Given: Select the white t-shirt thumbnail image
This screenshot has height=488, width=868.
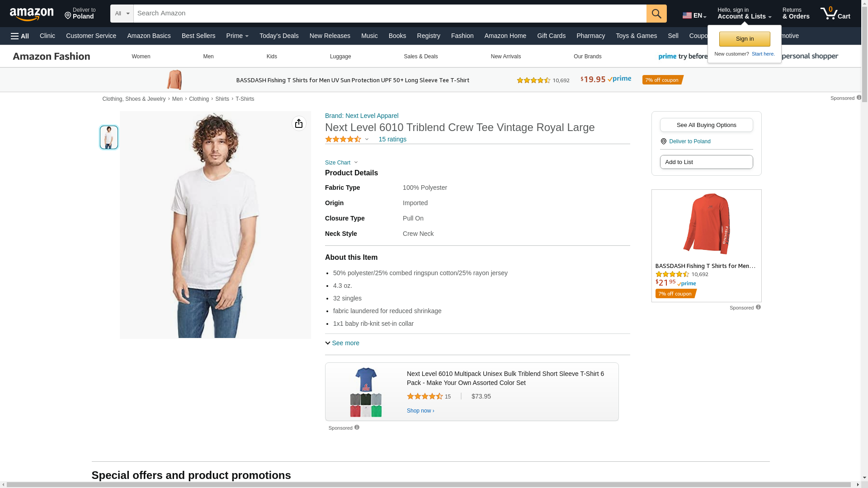Looking at the screenshot, I should click(109, 137).
